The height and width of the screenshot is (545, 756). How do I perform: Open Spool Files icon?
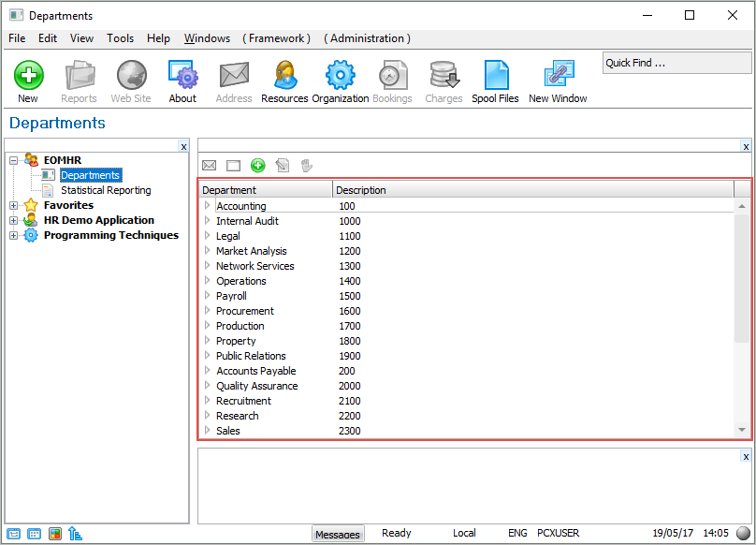click(496, 75)
